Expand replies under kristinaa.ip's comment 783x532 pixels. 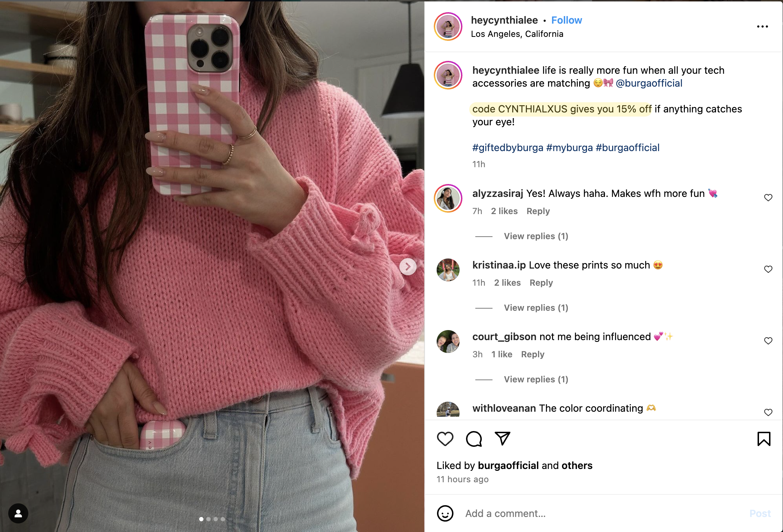(536, 308)
